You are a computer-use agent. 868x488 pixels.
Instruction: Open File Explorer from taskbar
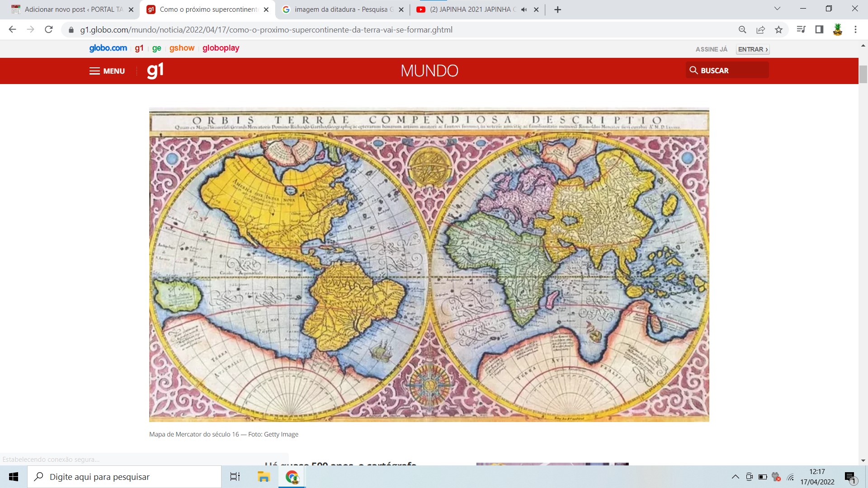coord(264,477)
